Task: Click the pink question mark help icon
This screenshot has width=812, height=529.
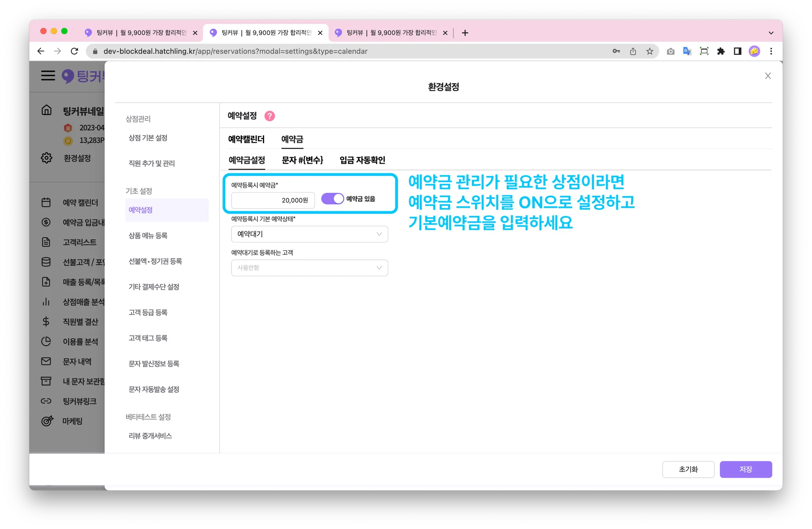Action: 270,116
